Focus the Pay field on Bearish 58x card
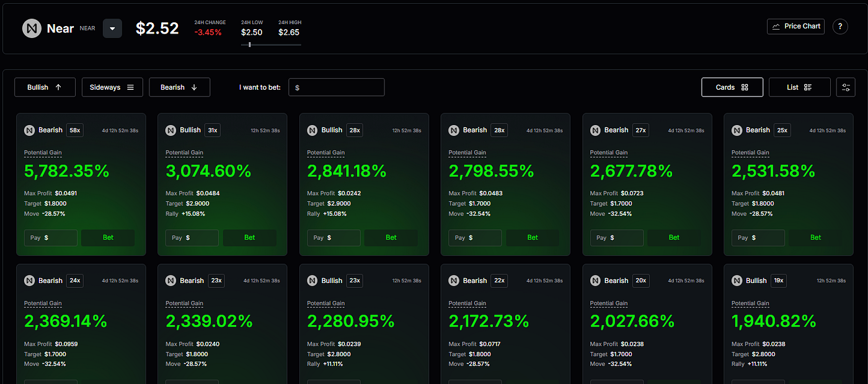 point(51,238)
